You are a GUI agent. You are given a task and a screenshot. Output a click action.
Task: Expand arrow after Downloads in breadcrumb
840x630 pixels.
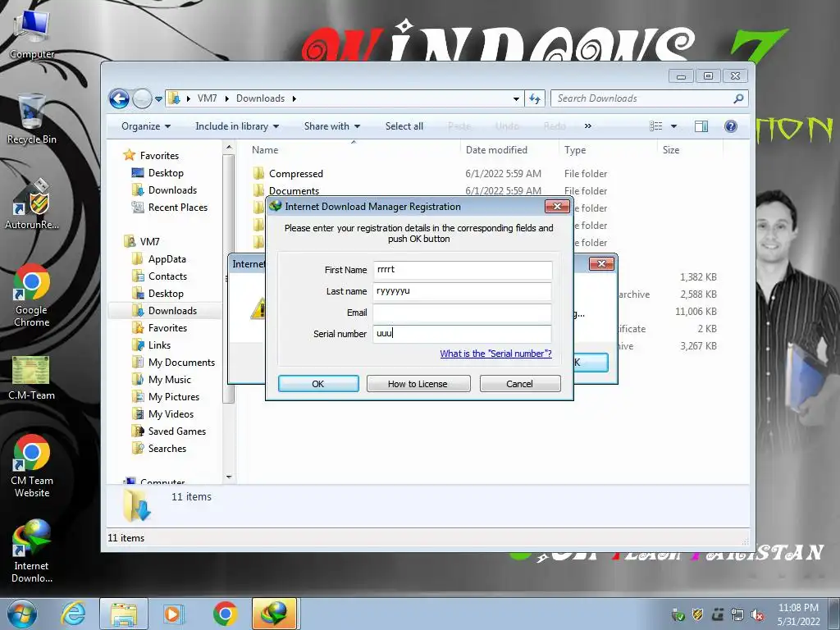[294, 98]
